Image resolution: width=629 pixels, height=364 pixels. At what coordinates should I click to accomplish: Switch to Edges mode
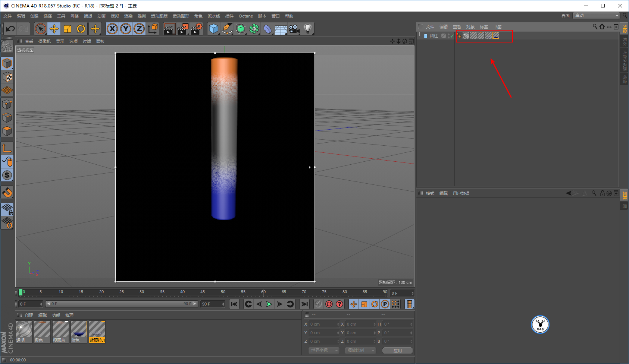(x=7, y=118)
